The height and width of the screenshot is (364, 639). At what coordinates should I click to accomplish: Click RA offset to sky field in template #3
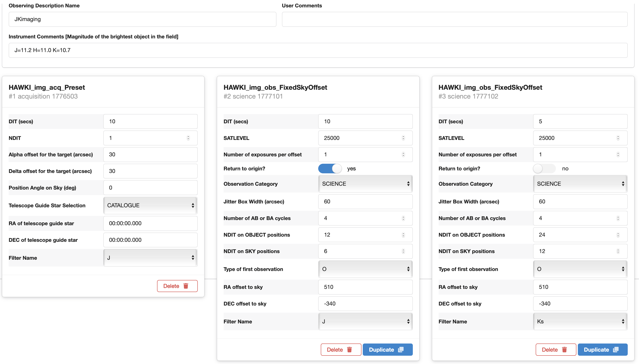580,287
